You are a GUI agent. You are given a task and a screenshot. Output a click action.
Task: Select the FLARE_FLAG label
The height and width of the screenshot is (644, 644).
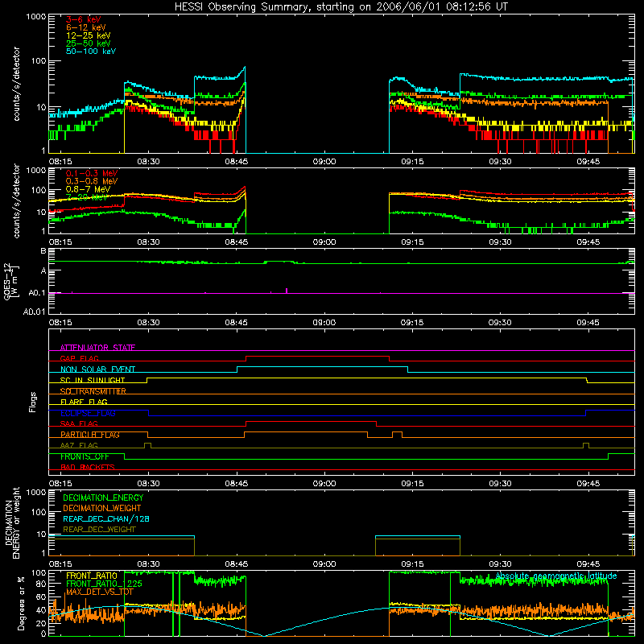(x=84, y=402)
